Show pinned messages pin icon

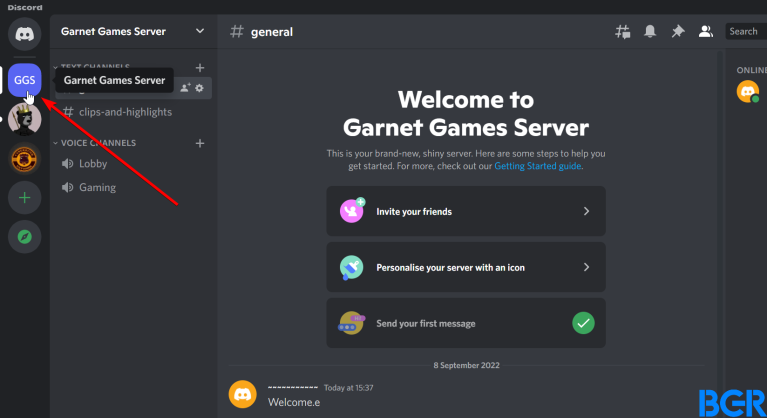[x=677, y=32]
